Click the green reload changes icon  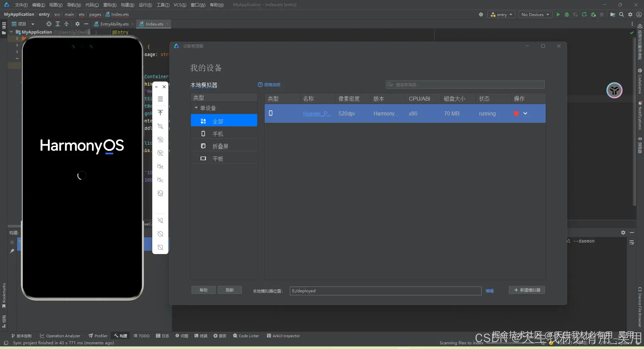[584, 14]
